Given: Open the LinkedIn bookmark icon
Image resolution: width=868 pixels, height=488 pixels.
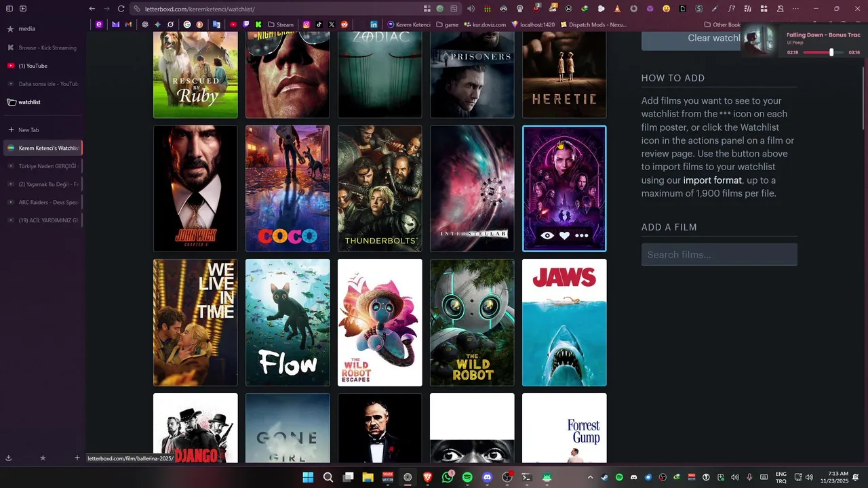Looking at the screenshot, I should (x=374, y=24).
